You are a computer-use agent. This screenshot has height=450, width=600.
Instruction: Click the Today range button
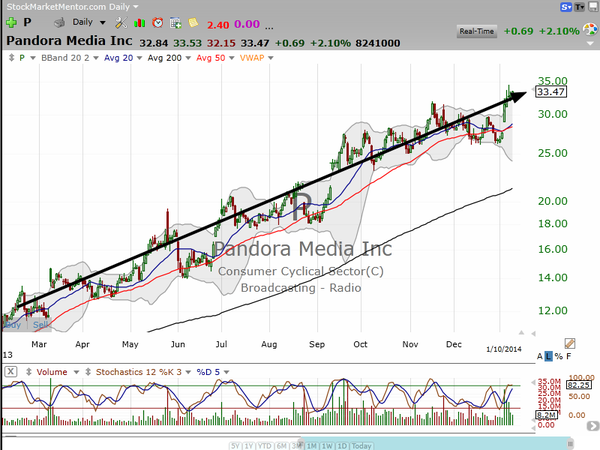[x=361, y=446]
